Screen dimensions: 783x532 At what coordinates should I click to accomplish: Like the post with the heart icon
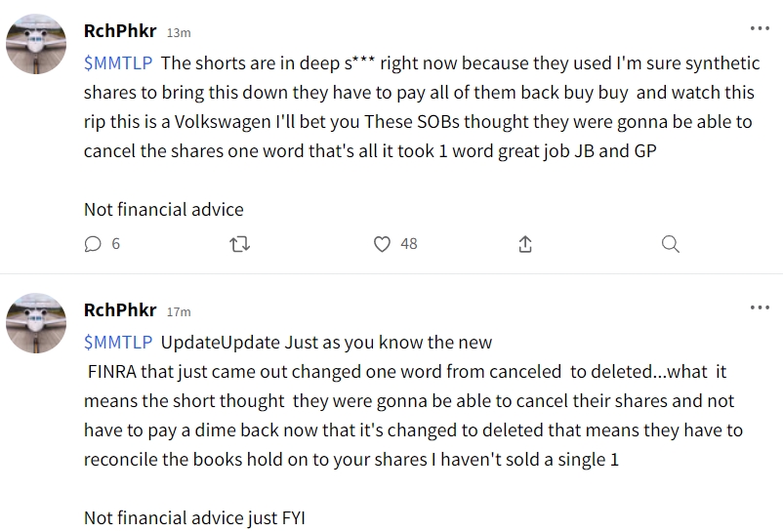[383, 244]
